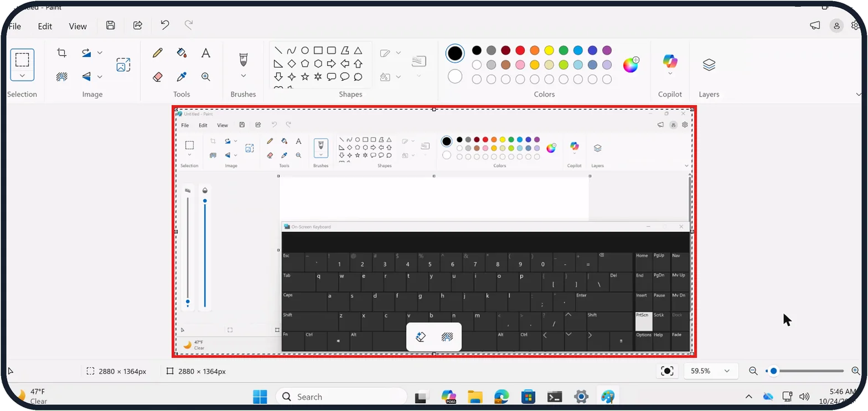Collapse the ribbon with the chevron
Screen dimensions: 868x411
point(859,95)
